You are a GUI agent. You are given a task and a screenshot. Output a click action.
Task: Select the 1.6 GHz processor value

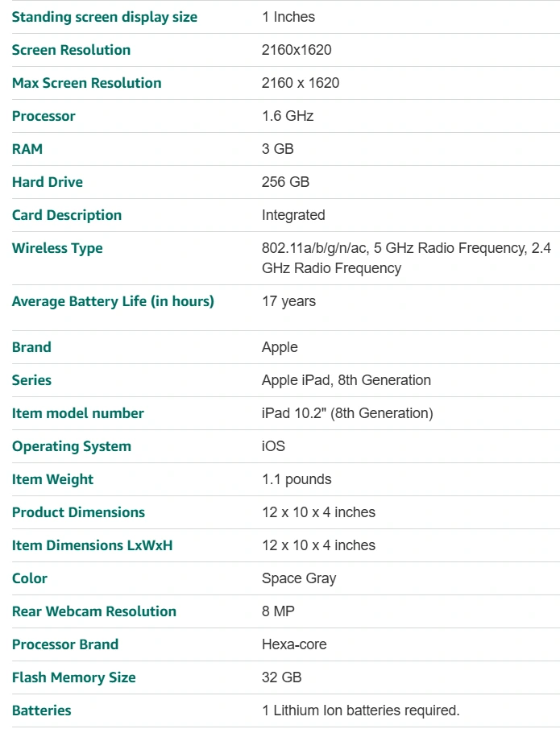click(x=288, y=116)
